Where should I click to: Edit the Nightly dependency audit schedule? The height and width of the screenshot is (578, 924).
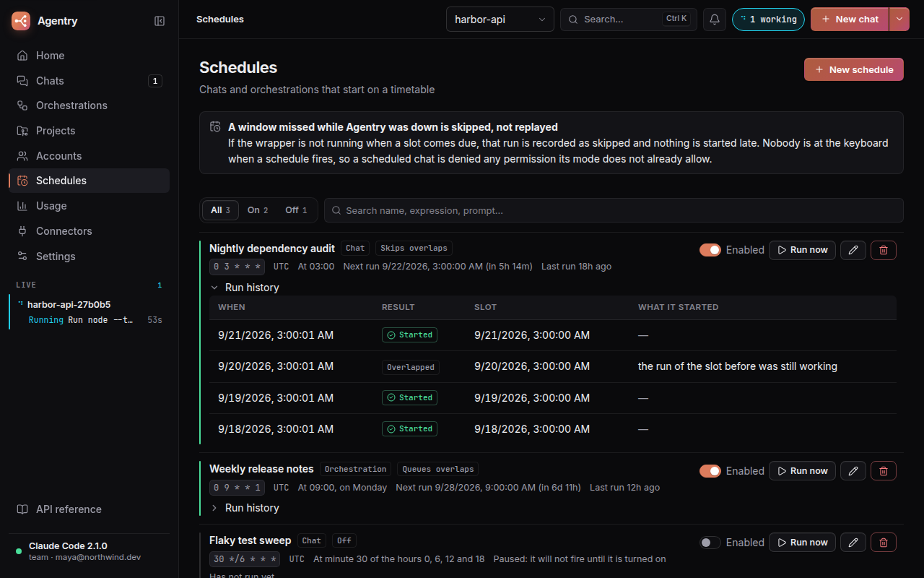coord(853,250)
